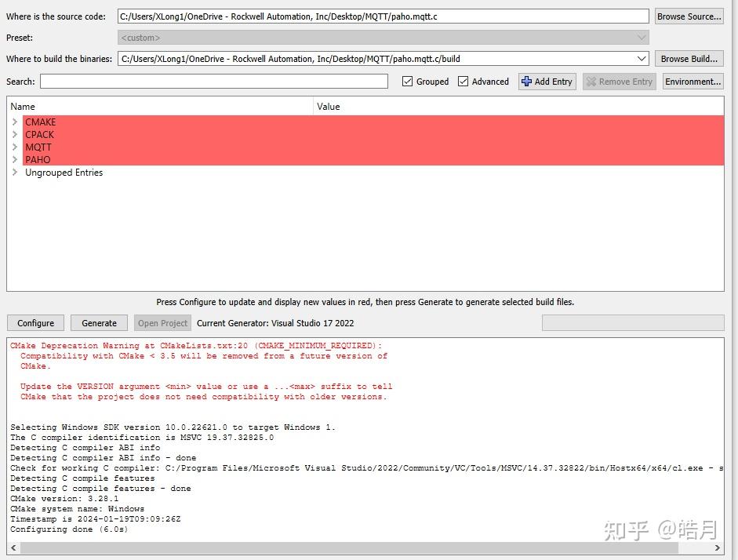
Task: Select the CMAKE row label
Action: click(x=41, y=122)
